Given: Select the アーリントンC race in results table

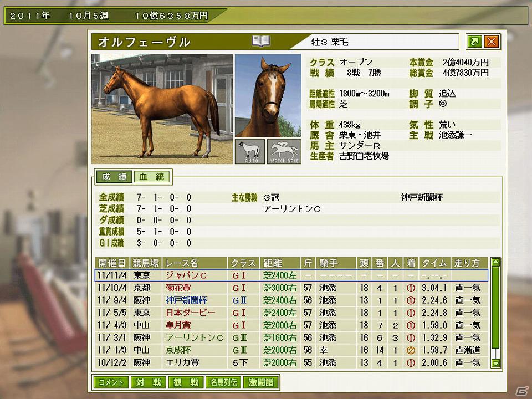Looking at the screenshot, I should [291, 337].
